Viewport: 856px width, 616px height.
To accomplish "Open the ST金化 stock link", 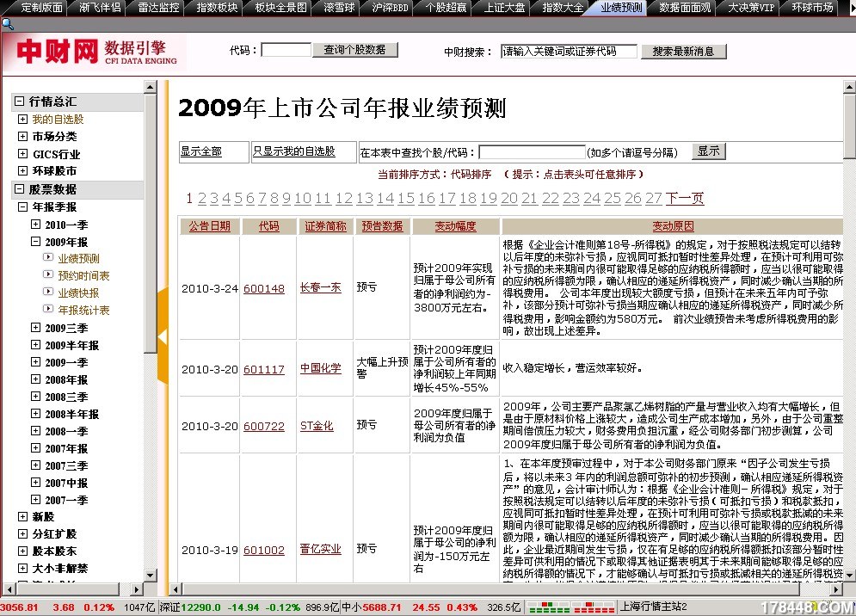I will (x=317, y=425).
